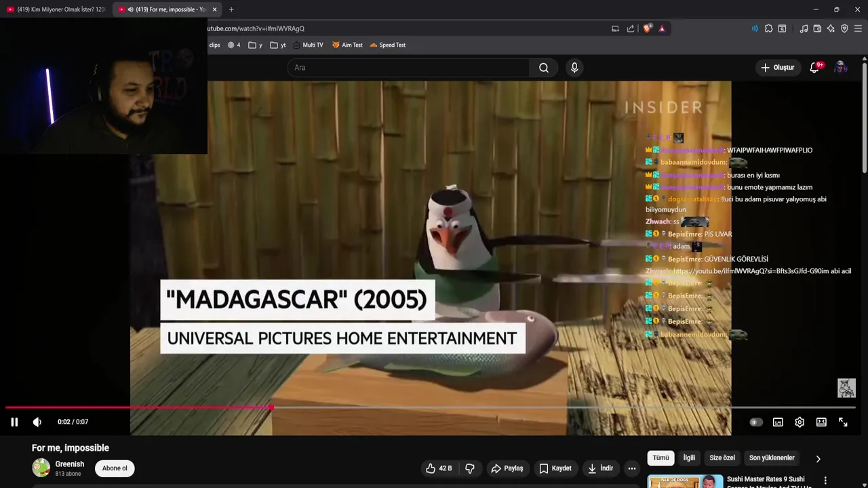Click the page vertical scrollbar thumb
This screenshot has height=488, width=868.
[864, 118]
